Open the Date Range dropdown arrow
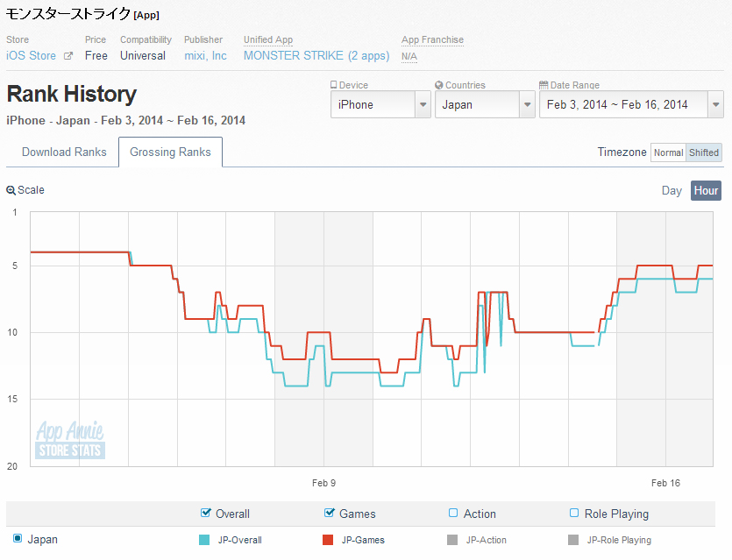Screen dimensions: 732x560 coord(715,104)
